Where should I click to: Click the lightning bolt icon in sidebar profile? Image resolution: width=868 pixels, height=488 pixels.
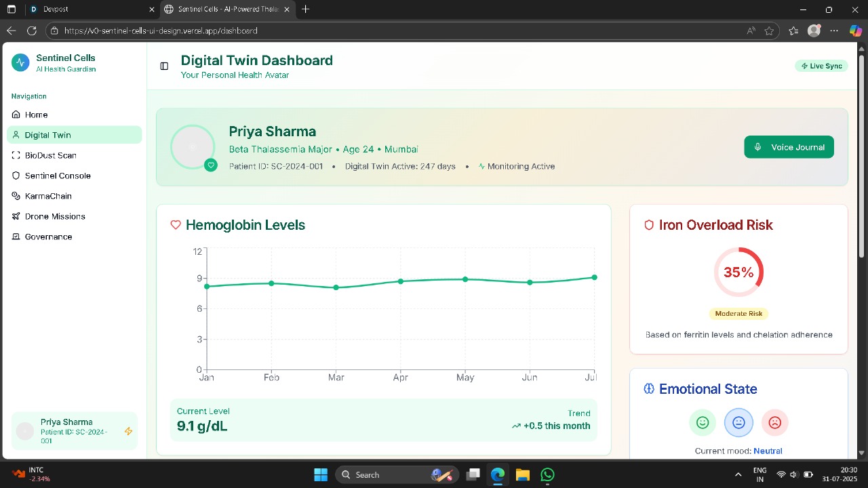128,431
